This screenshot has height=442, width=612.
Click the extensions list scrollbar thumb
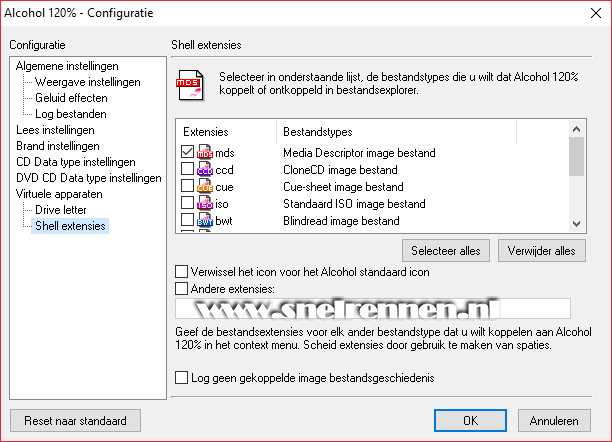coord(576,157)
